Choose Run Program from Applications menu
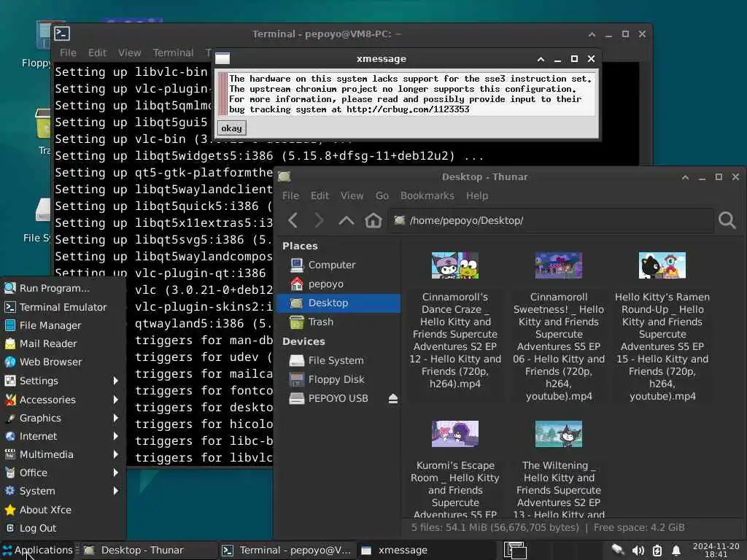The height and width of the screenshot is (560, 747). click(63, 288)
